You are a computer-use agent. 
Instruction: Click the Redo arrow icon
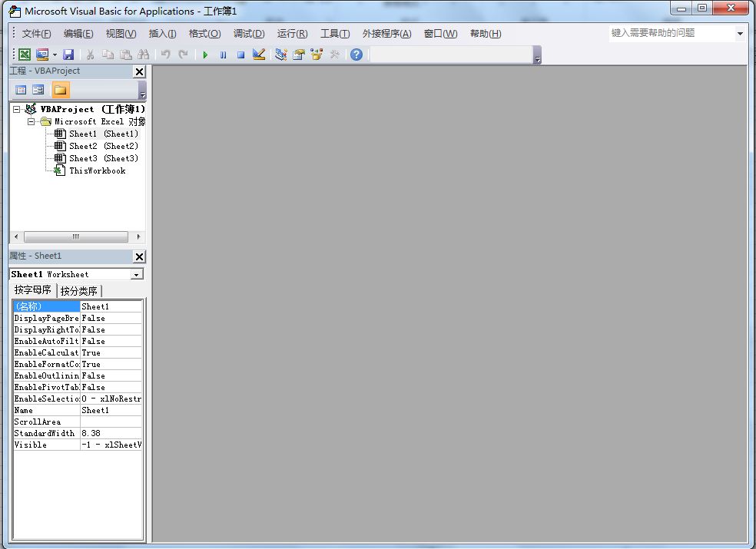(183, 55)
